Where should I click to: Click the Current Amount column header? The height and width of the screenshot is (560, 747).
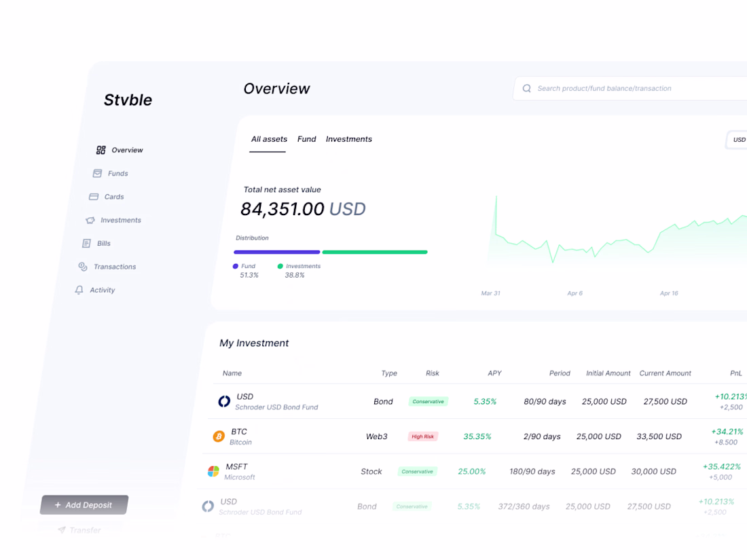pos(665,373)
